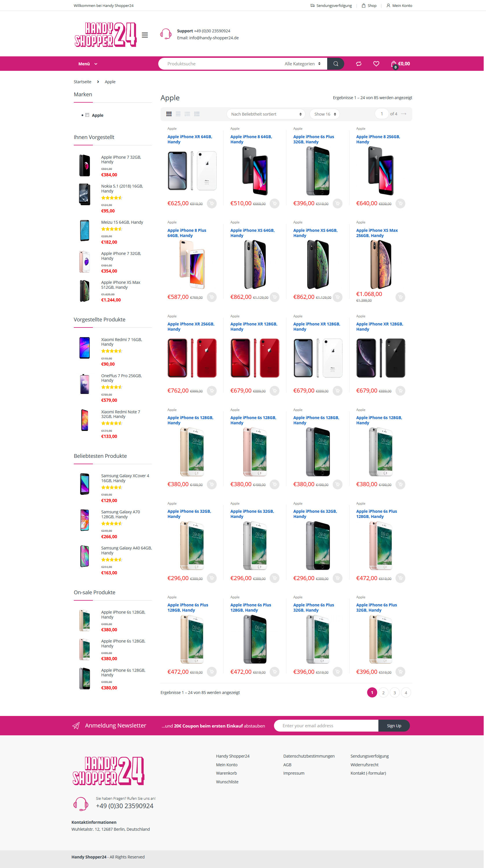Switch to grid view layout
Image resolution: width=486 pixels, height=868 pixels.
(169, 114)
